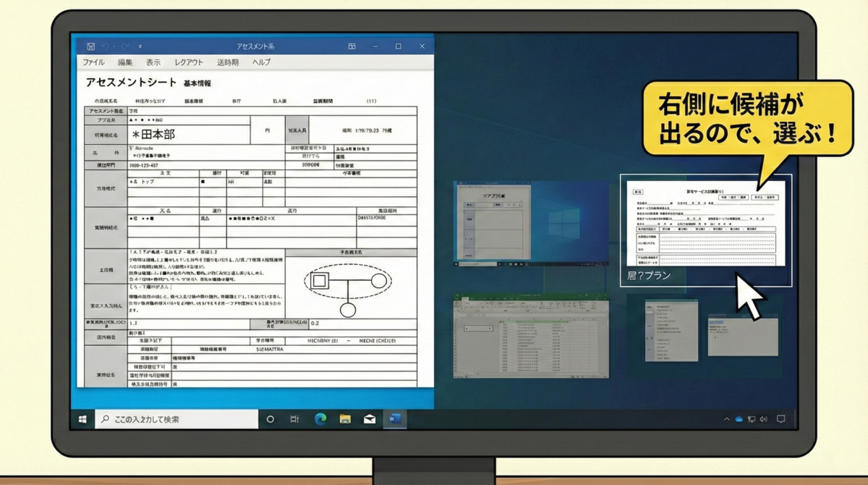Screen dimensions: 868x485
Task: Launch Microsoft Edge from the taskbar
Action: [320, 418]
